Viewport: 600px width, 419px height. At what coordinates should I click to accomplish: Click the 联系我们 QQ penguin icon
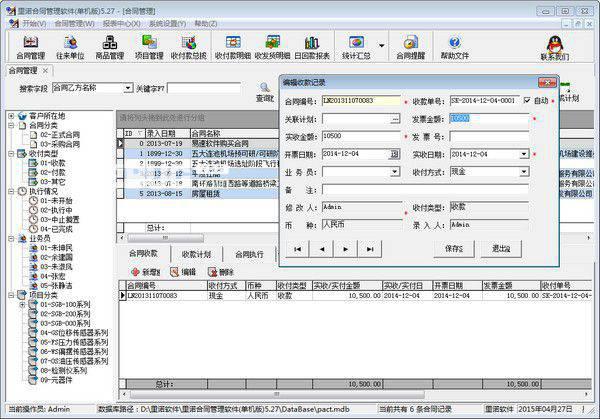(x=555, y=47)
